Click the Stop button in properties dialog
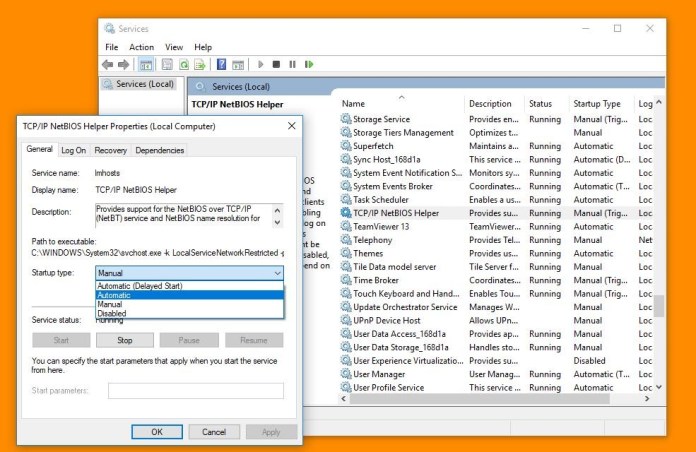696x452 pixels. [x=125, y=340]
